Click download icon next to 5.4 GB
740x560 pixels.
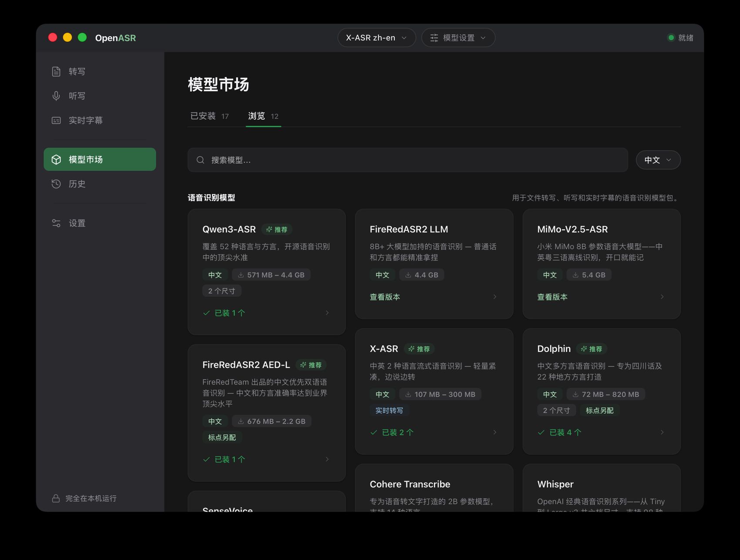575,275
